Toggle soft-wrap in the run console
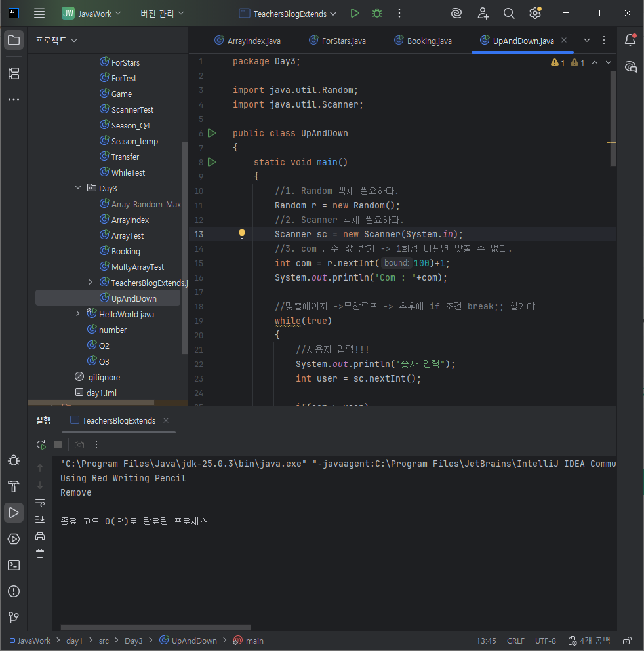Viewport: 644px width, 651px height. coord(40,503)
